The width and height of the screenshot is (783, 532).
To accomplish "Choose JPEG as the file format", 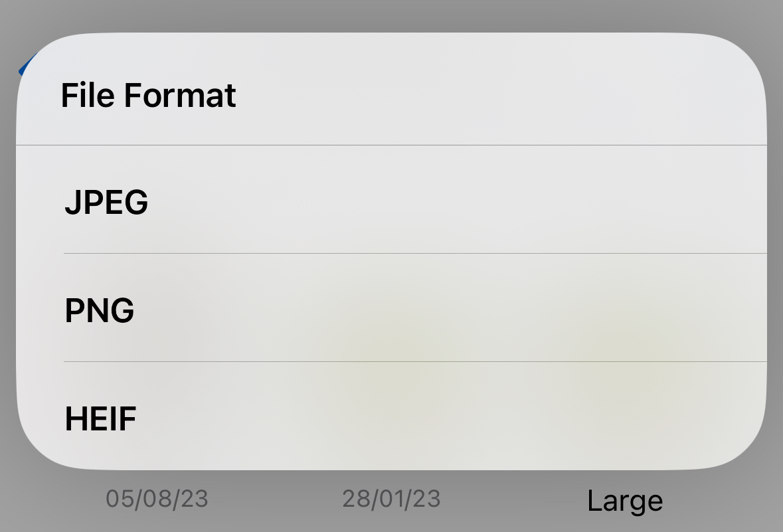I will coord(392,199).
